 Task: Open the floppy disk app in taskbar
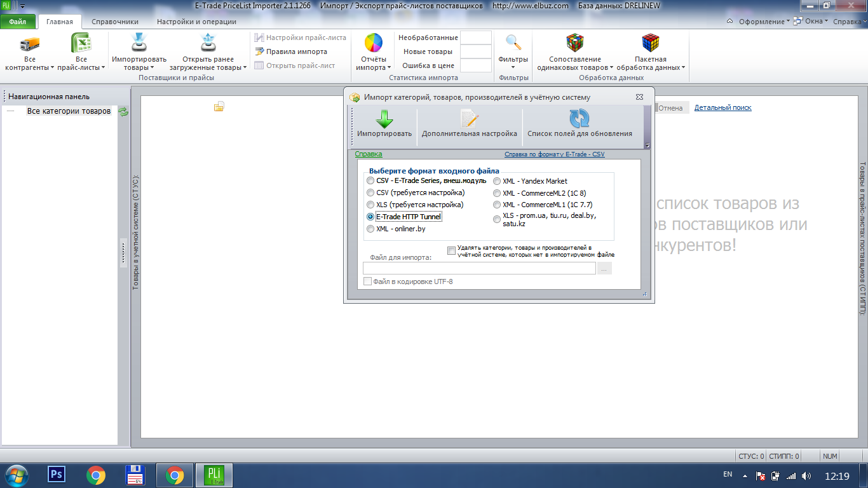[x=135, y=475]
